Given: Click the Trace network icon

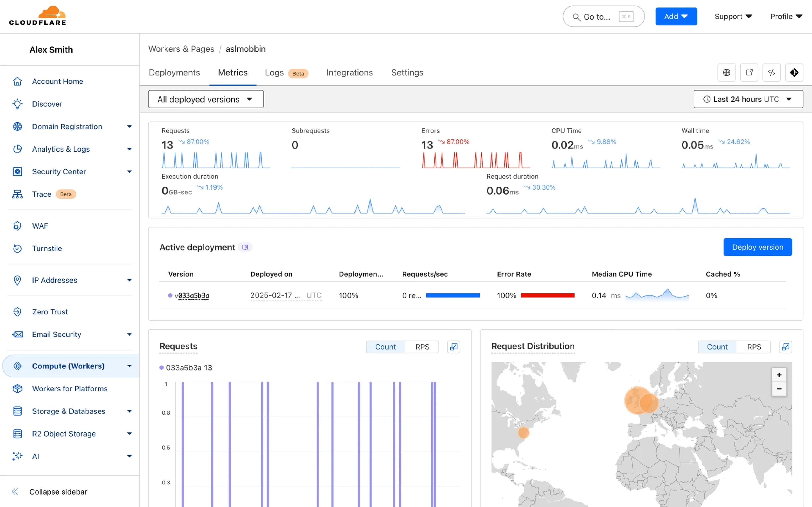Looking at the screenshot, I should (17, 194).
